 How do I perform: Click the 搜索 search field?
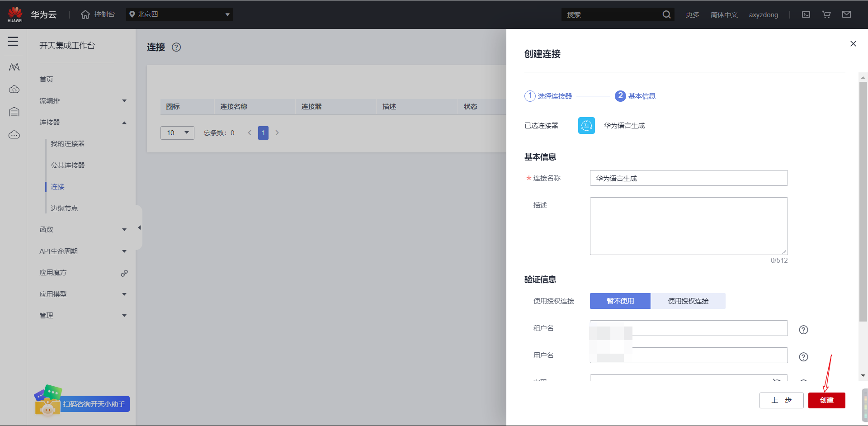pos(612,14)
